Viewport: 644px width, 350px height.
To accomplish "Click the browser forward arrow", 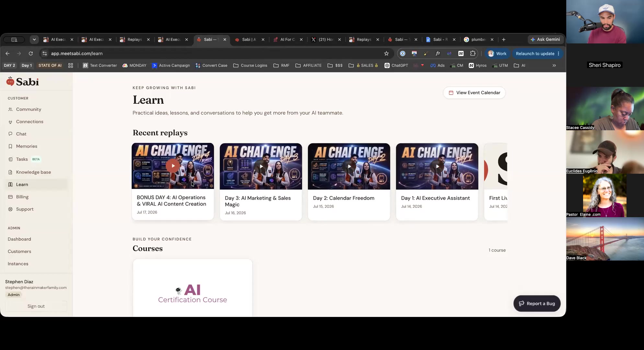I will (x=19, y=53).
